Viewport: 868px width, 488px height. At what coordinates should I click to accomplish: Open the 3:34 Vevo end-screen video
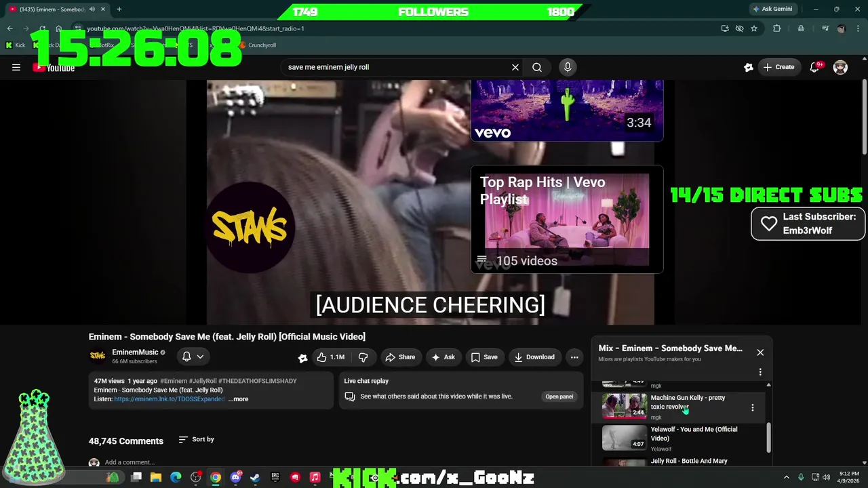567,110
